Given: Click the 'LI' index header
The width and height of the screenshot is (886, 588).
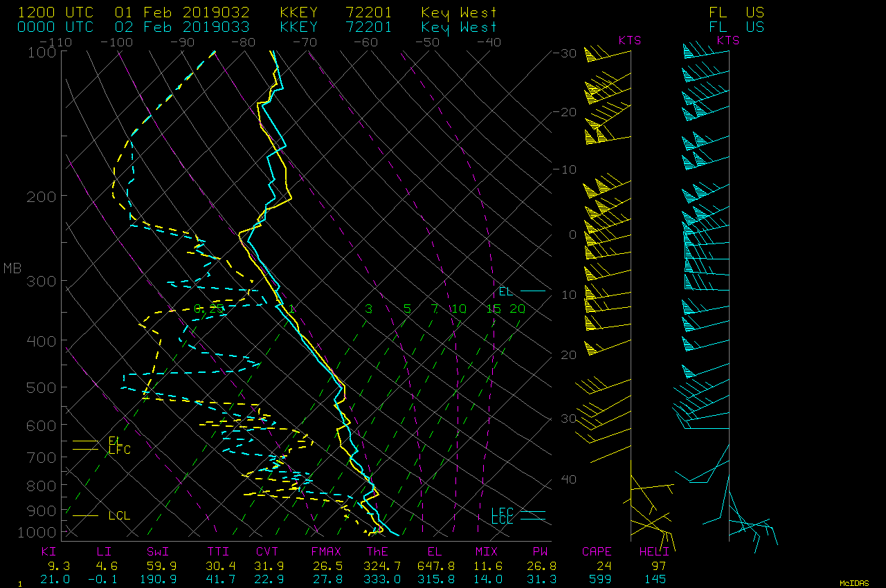Looking at the screenshot, I should click(x=103, y=552).
